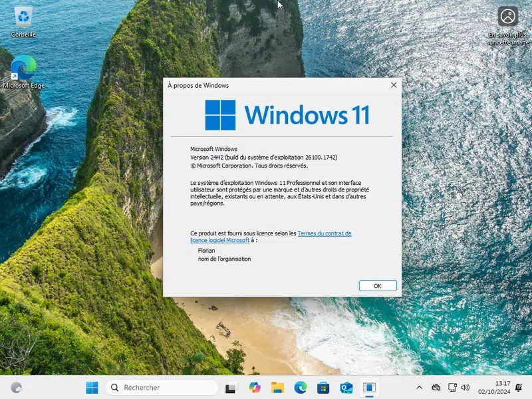Click the Rechercher search box
The width and height of the screenshot is (532, 399).
pos(162,388)
